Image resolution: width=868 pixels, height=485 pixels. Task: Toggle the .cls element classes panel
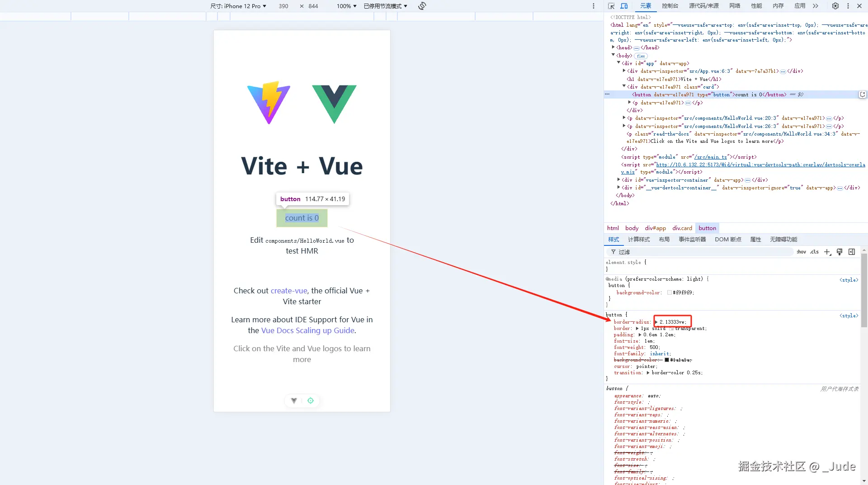814,252
